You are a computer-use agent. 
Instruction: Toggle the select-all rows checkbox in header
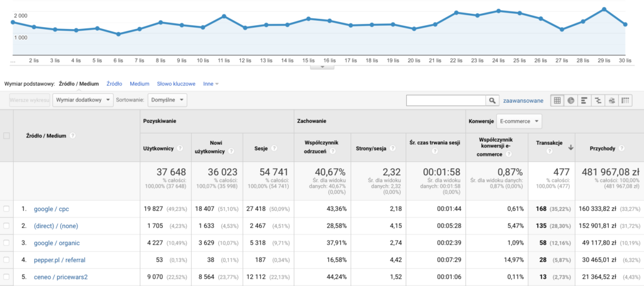point(6,136)
